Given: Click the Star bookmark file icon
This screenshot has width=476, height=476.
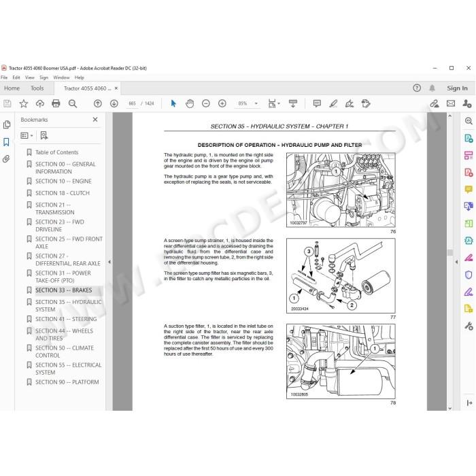Looking at the screenshot, I should (24, 103).
